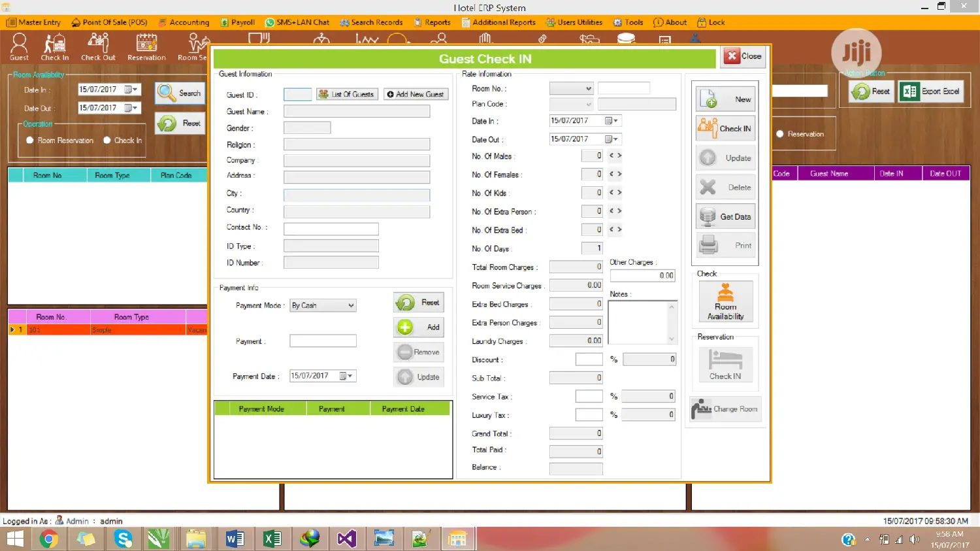980x551 pixels.
Task: Increase No. Of Kids count
Action: pyautogui.click(x=619, y=192)
